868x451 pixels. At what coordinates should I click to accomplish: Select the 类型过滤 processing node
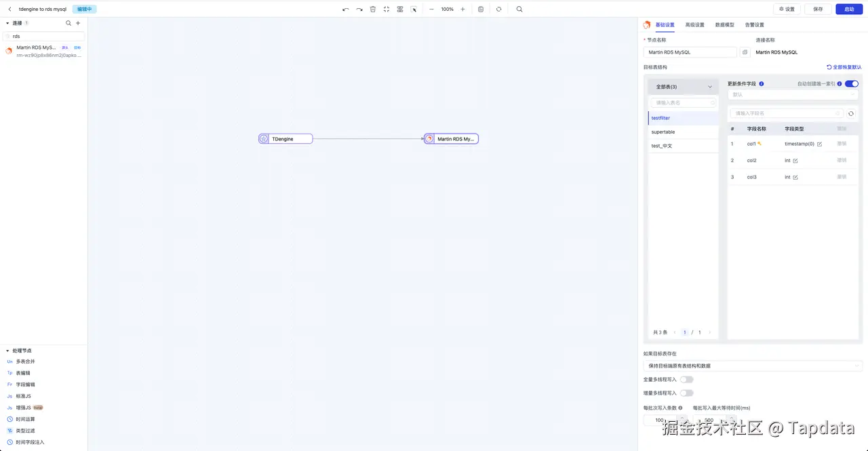(43, 431)
